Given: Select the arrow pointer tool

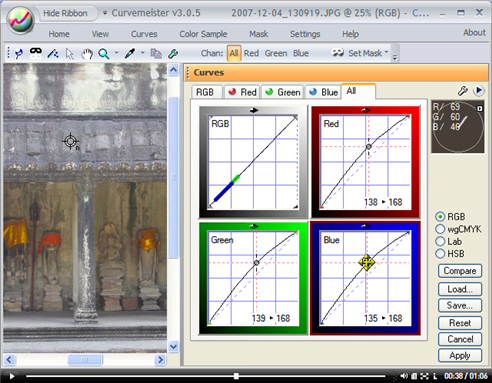Looking at the screenshot, I should pyautogui.click(x=70, y=54).
